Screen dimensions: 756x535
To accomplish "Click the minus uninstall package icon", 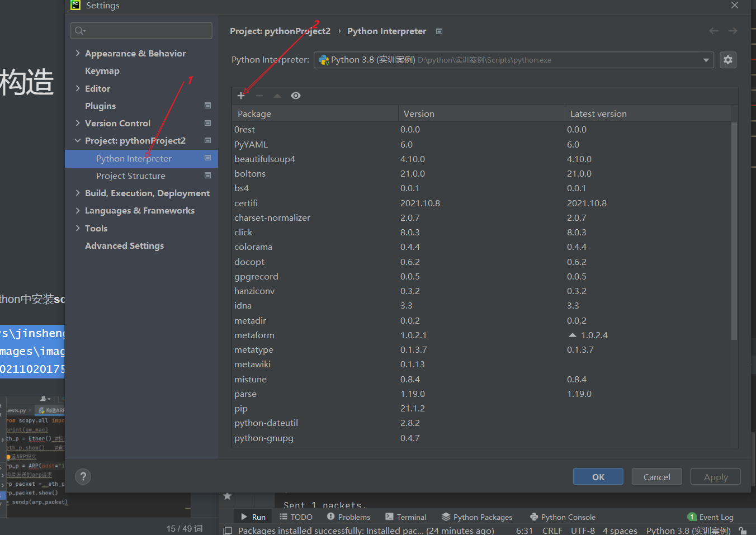I will click(259, 96).
